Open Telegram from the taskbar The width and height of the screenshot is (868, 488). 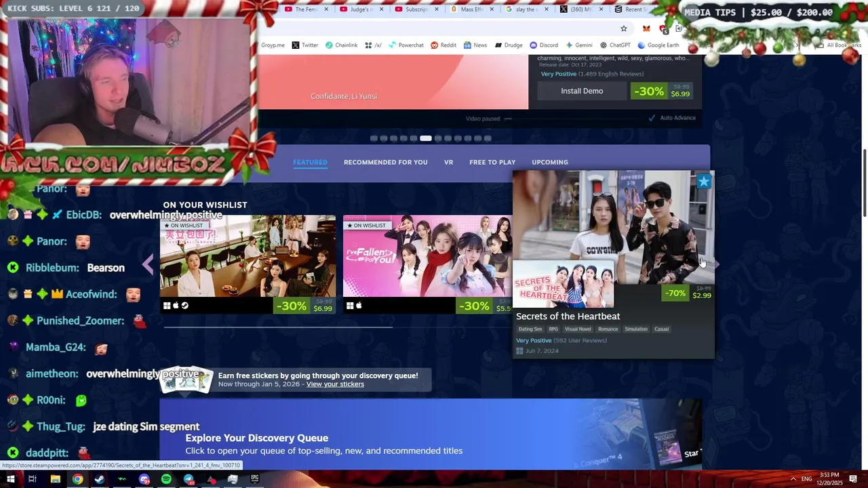[189, 479]
